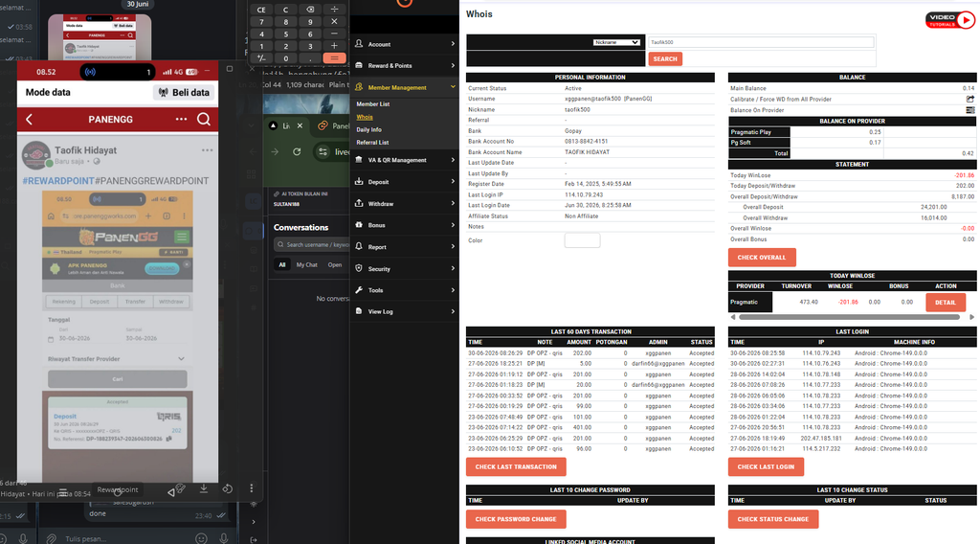The image size is (980, 544).
Task: Select the All conversations tab
Action: coord(282,264)
